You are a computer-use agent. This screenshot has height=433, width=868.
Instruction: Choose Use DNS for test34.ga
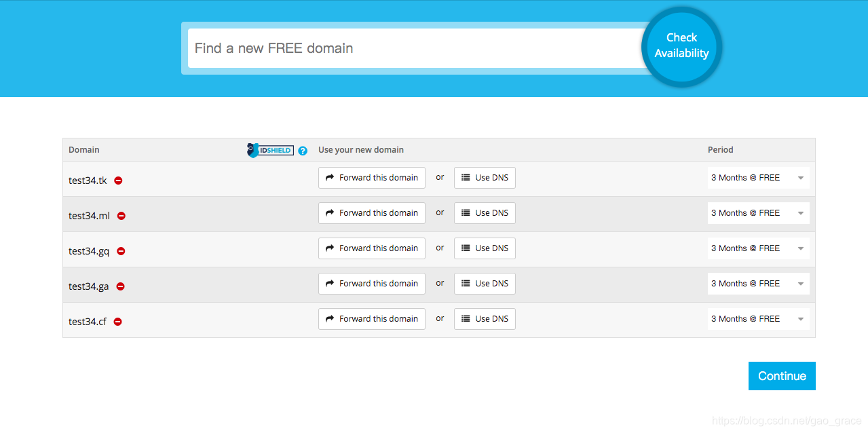[x=485, y=284]
